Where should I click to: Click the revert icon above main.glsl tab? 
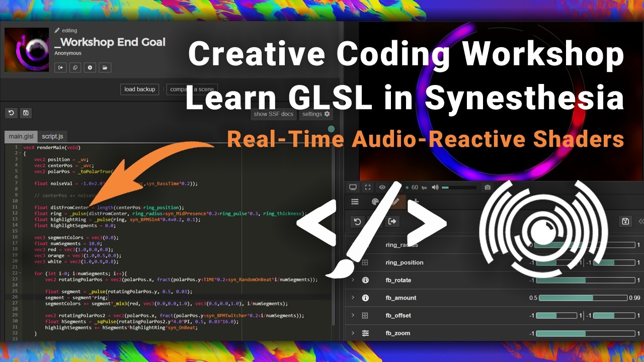coord(11,113)
